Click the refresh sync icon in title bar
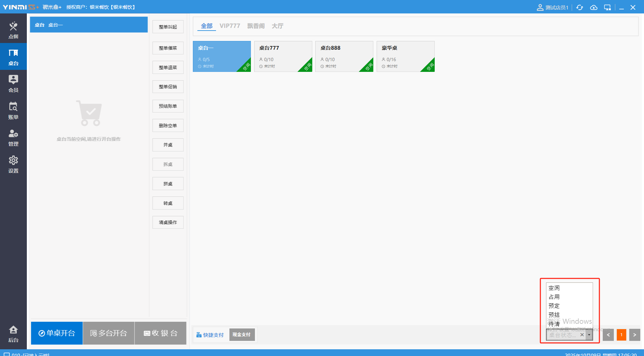Image resolution: width=644 pixels, height=356 pixels. coord(580,7)
